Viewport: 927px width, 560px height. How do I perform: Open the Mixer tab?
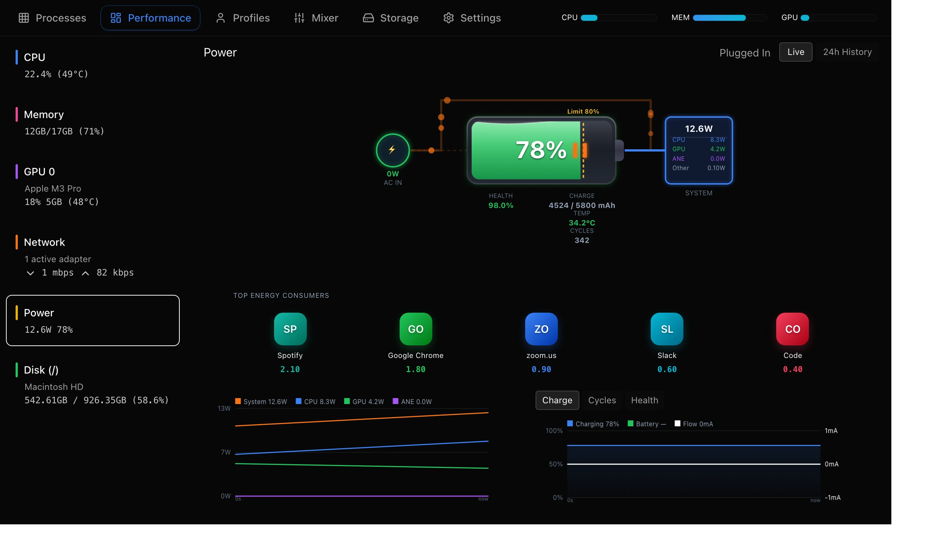316,18
